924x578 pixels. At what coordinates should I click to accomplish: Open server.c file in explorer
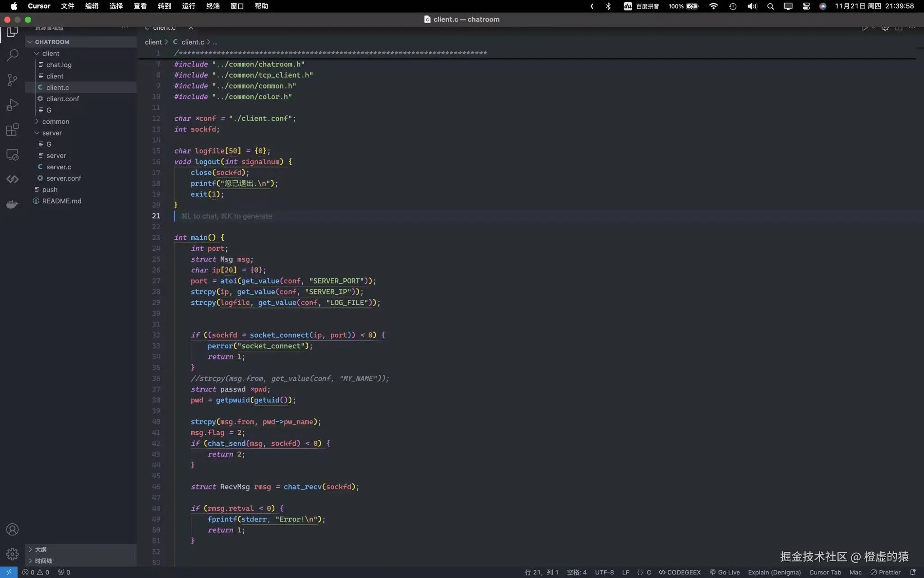59,167
